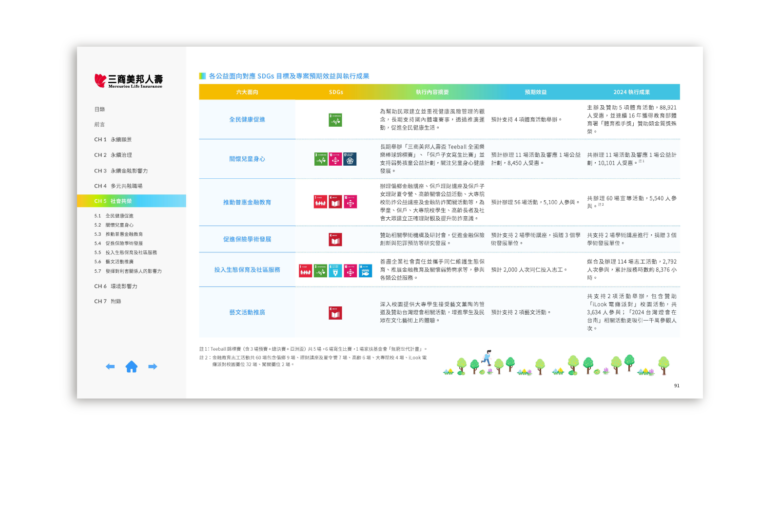Viewport: 780px width, 532px height.
Task: Open CH 3 永續金融影響力 chapter
Action: 121,171
